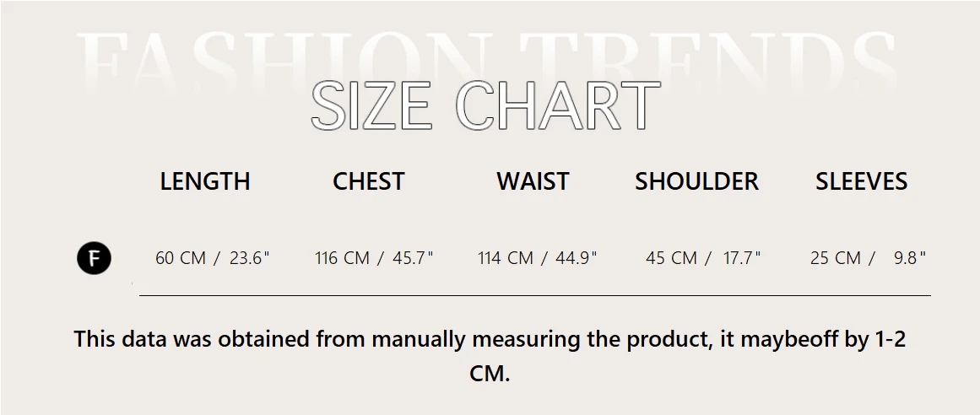Select the SLEEVES column header
The width and height of the screenshot is (980, 415).
point(861,181)
